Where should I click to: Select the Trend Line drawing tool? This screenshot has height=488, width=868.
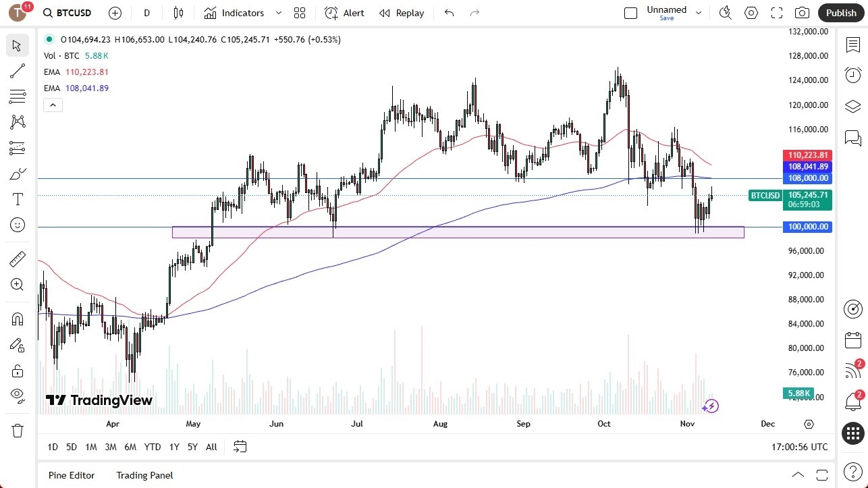[x=18, y=71]
